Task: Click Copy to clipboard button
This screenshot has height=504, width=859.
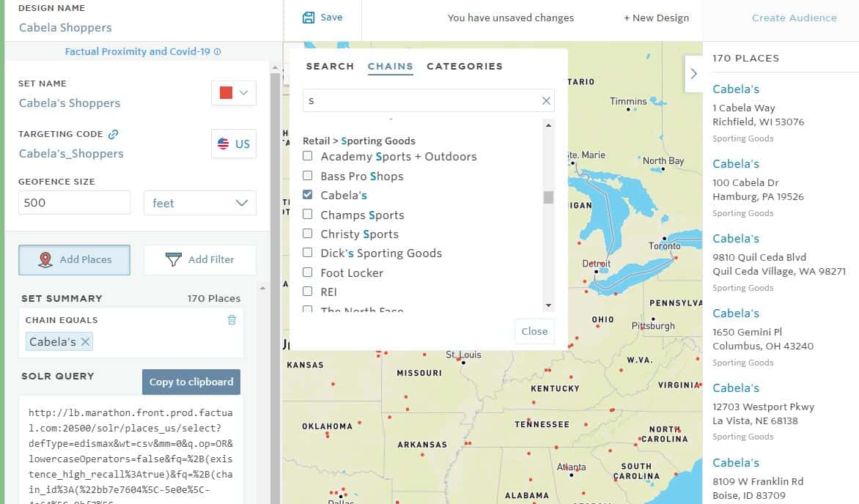Action: (x=191, y=382)
